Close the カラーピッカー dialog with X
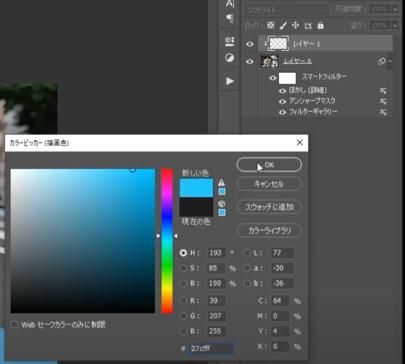 300,143
